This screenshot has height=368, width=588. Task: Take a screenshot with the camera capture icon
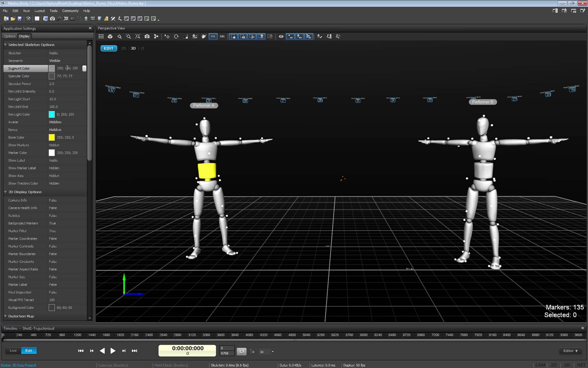[52, 19]
